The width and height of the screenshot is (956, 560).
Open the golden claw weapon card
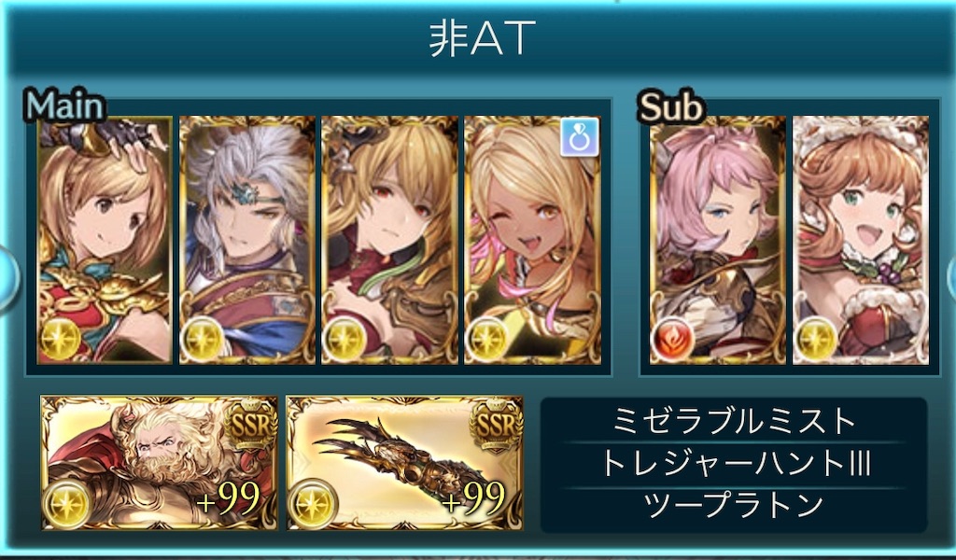click(x=405, y=463)
